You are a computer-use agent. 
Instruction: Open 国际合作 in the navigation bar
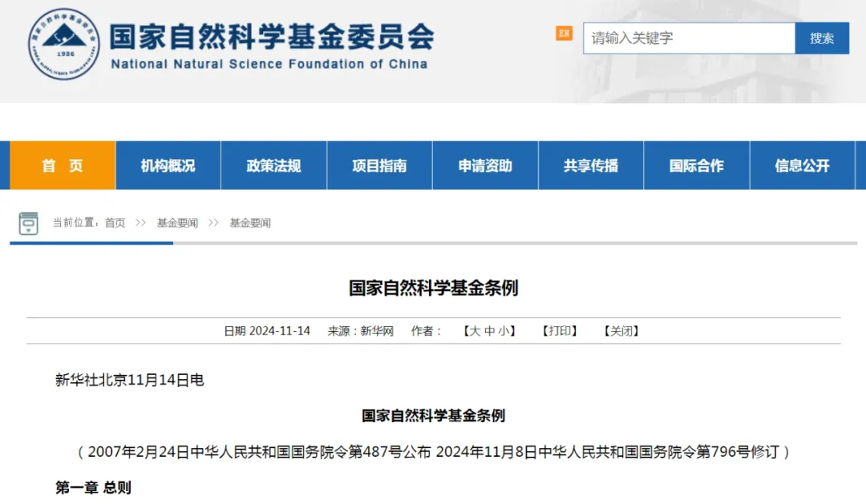tap(696, 166)
